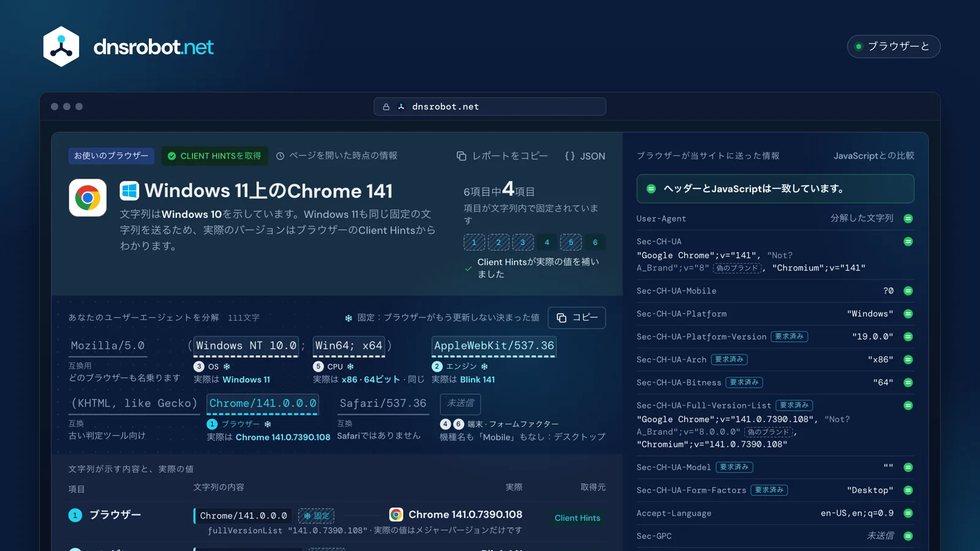Click the "Desktop" value in Form-Factors row
Viewport: 980px width, 551px height.
tap(870, 490)
